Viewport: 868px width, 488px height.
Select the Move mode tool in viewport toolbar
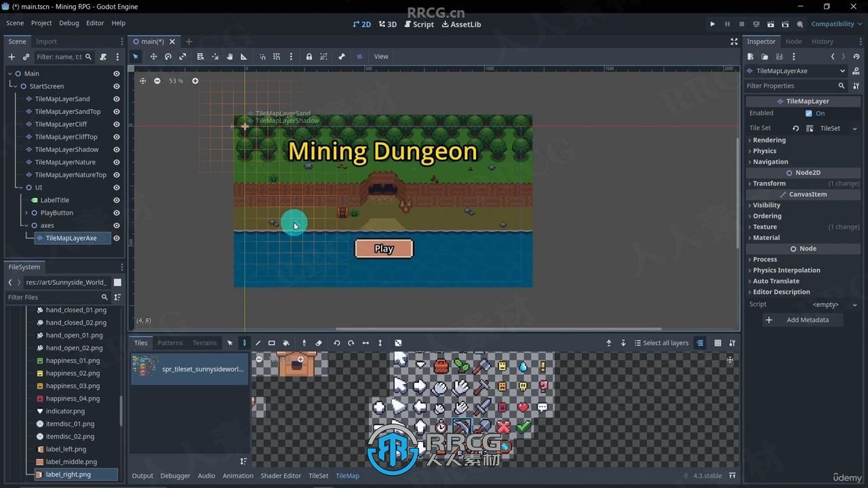pos(153,56)
